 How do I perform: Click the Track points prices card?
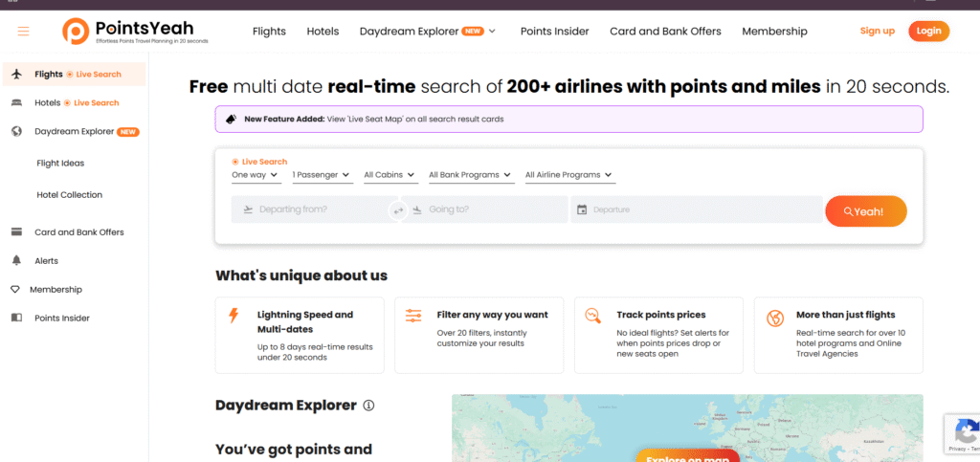(658, 336)
